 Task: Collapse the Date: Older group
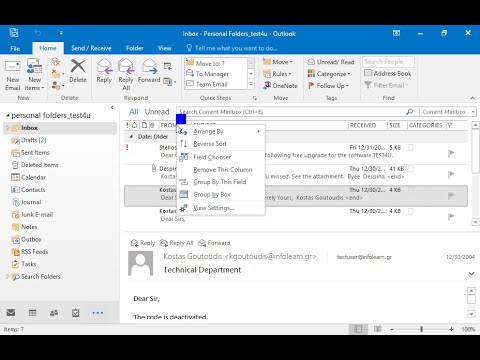click(x=131, y=137)
